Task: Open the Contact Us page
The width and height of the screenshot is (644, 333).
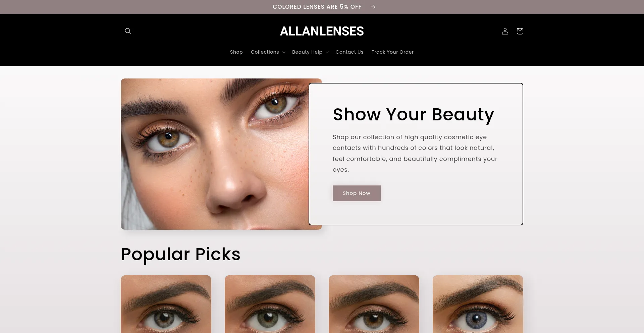Action: point(349,52)
